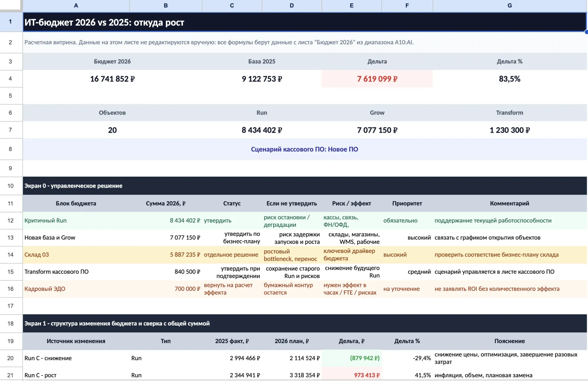The height and width of the screenshot is (381, 588).
Task: Click the red delta value 7 619 099 ₽
Action: [377, 79]
